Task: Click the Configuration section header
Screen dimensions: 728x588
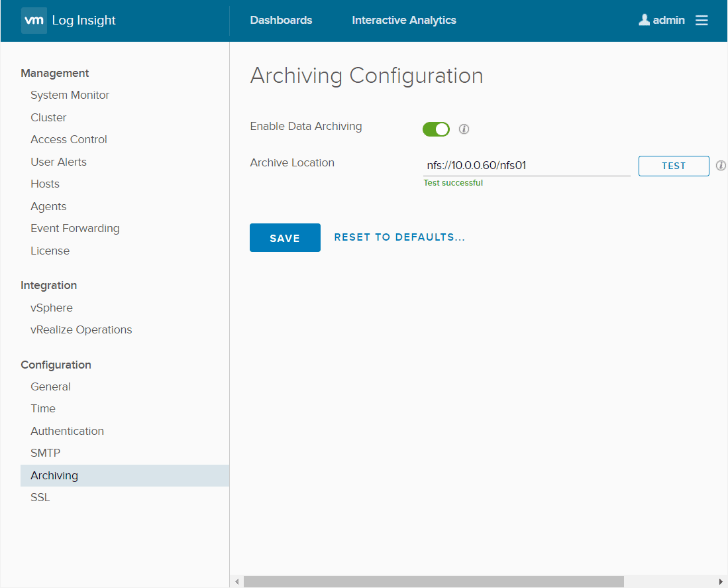Action: (56, 365)
